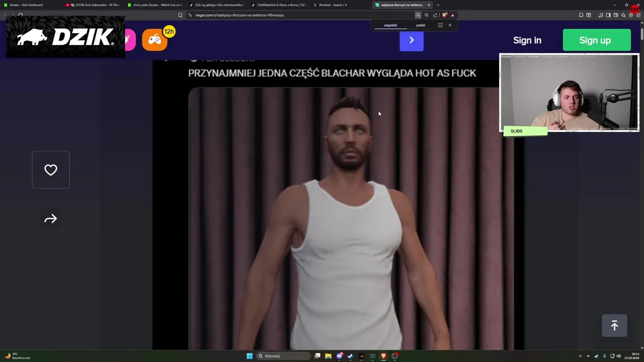This screenshot has height=362, width=644.
Task: Toggle the browser sidebar panel
Action: coord(608,15)
